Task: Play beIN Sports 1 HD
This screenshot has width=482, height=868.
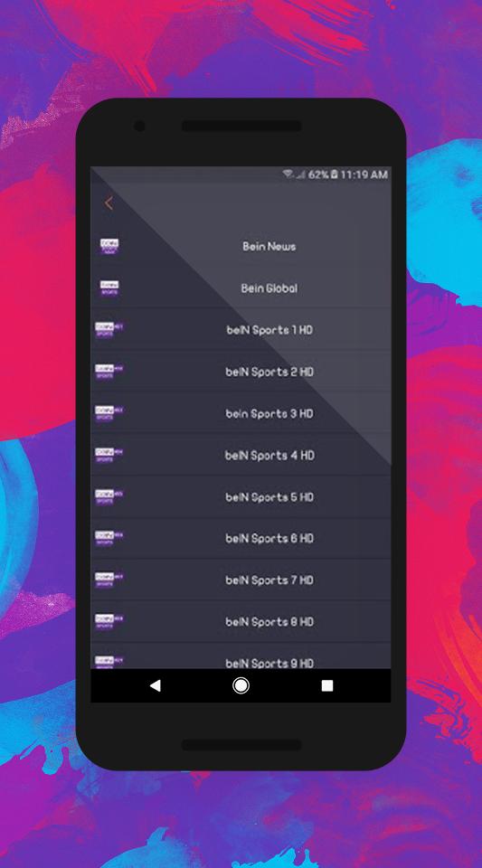Action: coord(241,330)
